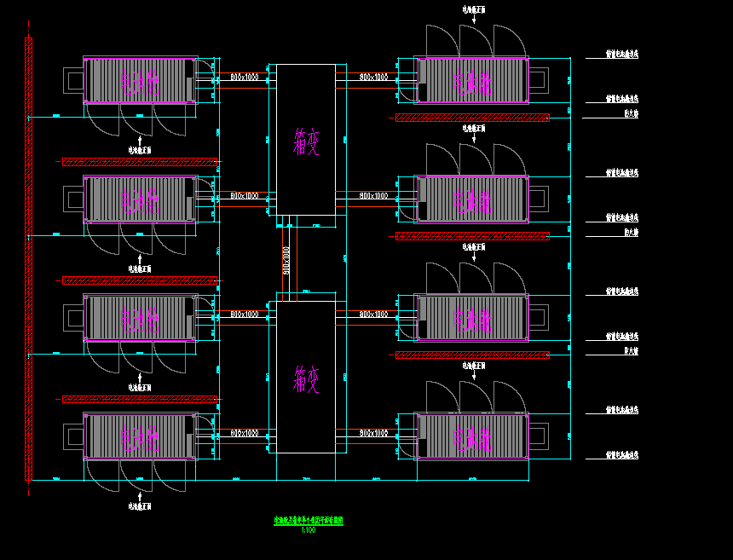Select the red firewall below top-left battery container
This screenshot has height=560, width=733.
click(140, 162)
